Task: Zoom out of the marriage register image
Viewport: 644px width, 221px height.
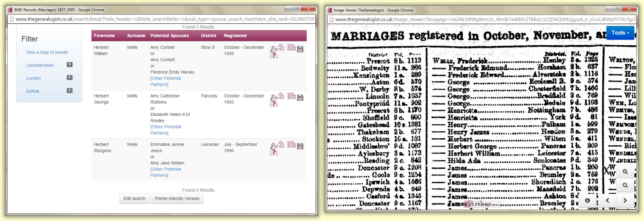Action: (625, 185)
